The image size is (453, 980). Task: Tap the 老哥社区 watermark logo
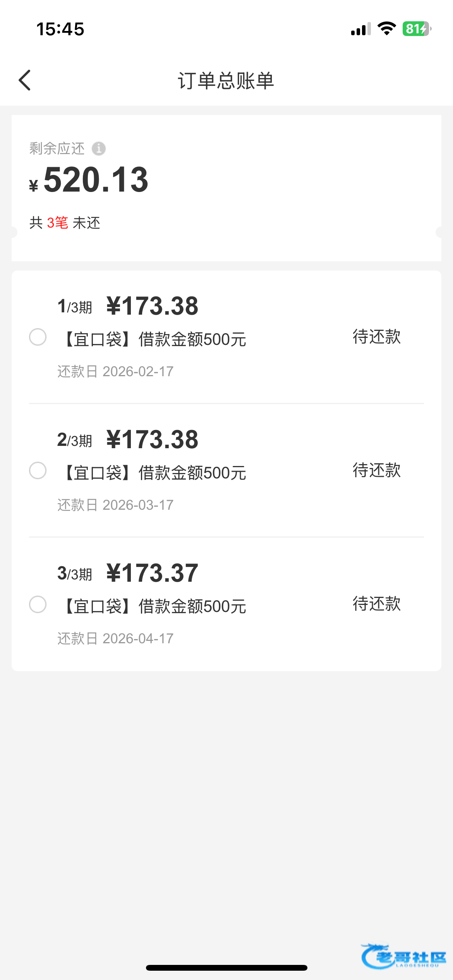pos(403,956)
